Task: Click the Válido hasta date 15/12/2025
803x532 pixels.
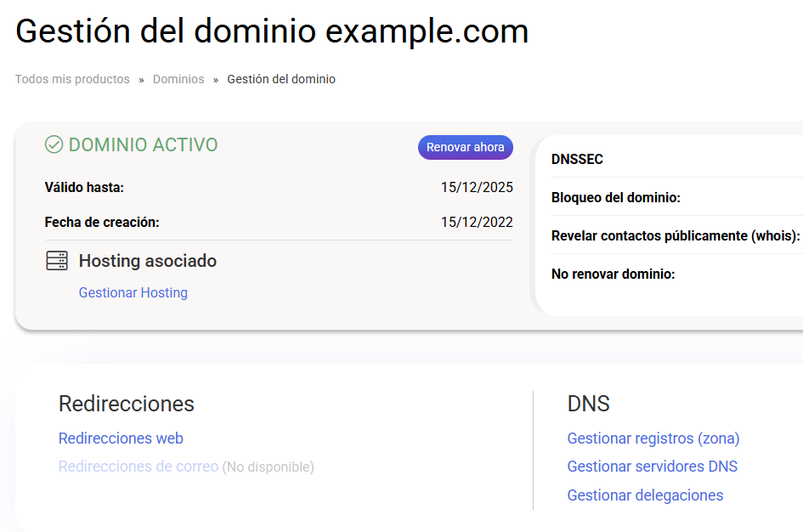Action: [477, 188]
